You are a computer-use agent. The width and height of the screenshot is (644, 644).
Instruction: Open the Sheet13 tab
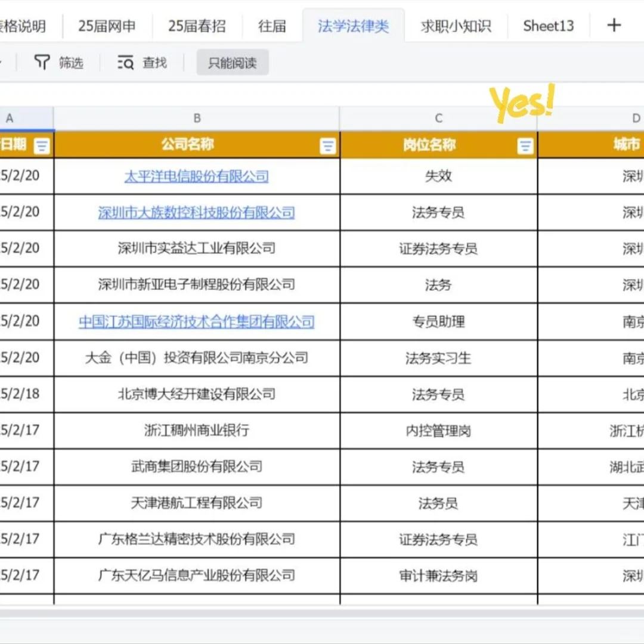coord(549,26)
